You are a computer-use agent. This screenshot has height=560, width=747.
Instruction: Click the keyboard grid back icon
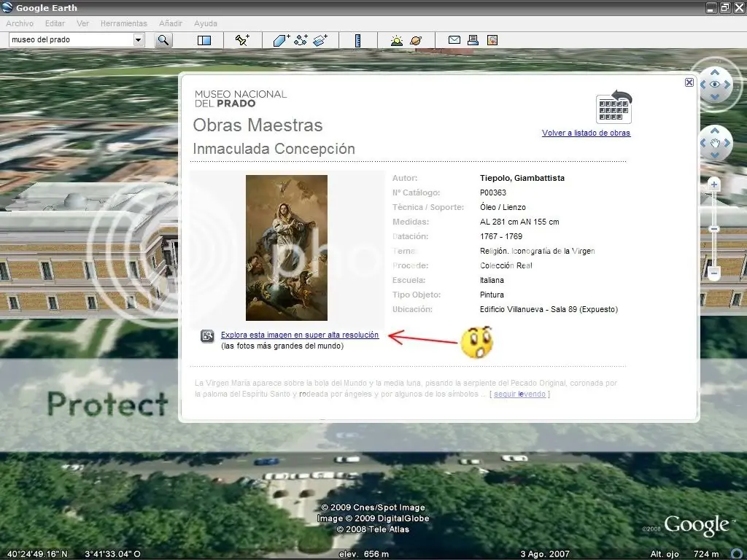click(614, 106)
